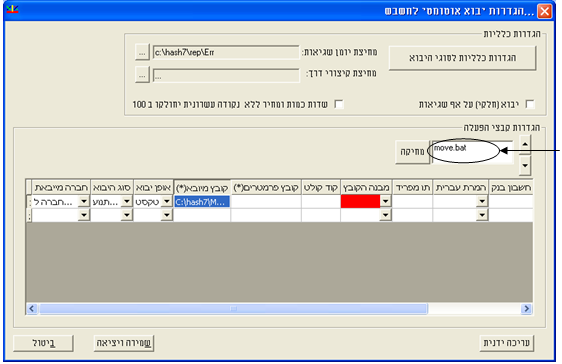The image size is (562, 364).
Task: Open הגדרות כלליות לסוגי היבוא settings
Action: (x=462, y=58)
